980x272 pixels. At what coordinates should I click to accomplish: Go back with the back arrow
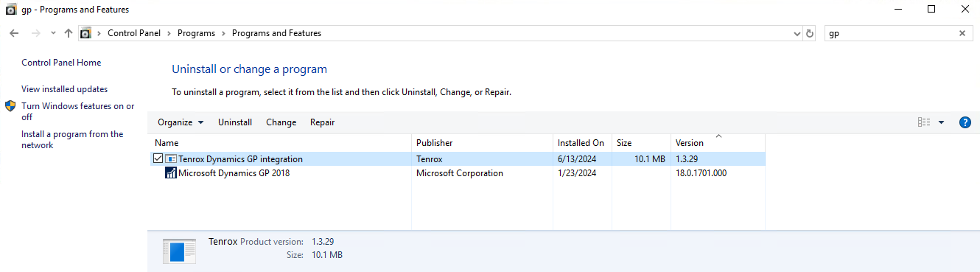tap(14, 33)
